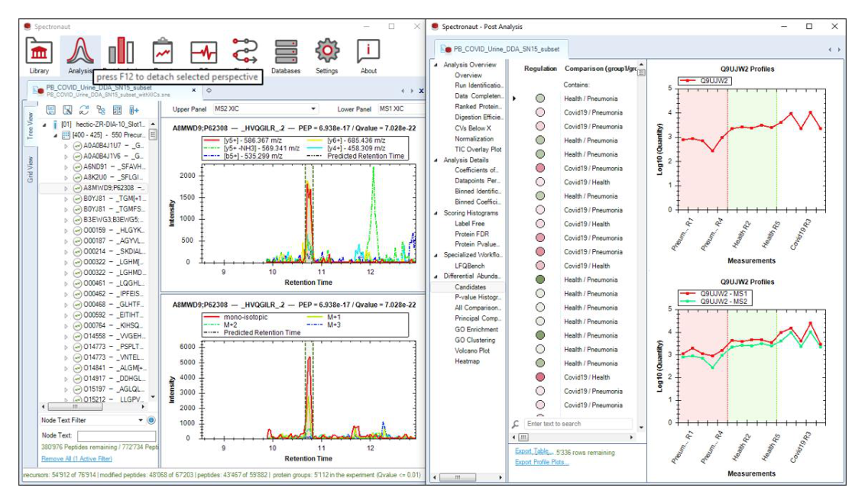The width and height of the screenshot is (865, 504).
Task: Expand the A8MWD9;P62308 tree node
Action: click(x=66, y=188)
